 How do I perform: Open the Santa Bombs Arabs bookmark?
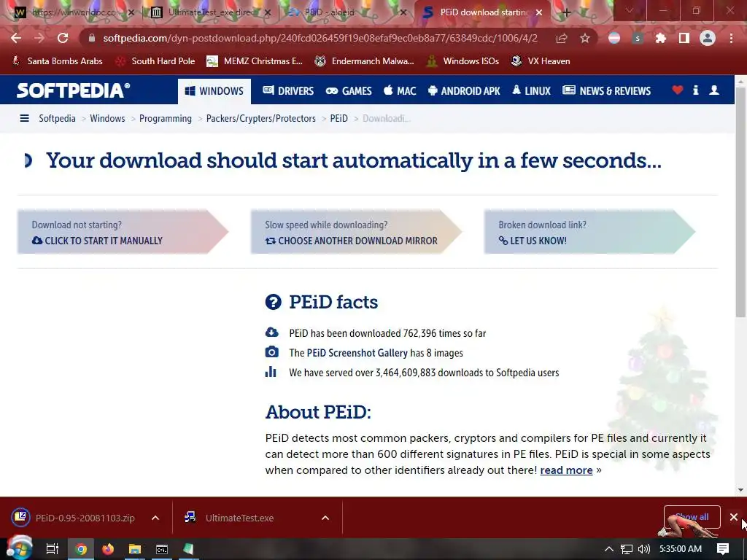click(57, 61)
